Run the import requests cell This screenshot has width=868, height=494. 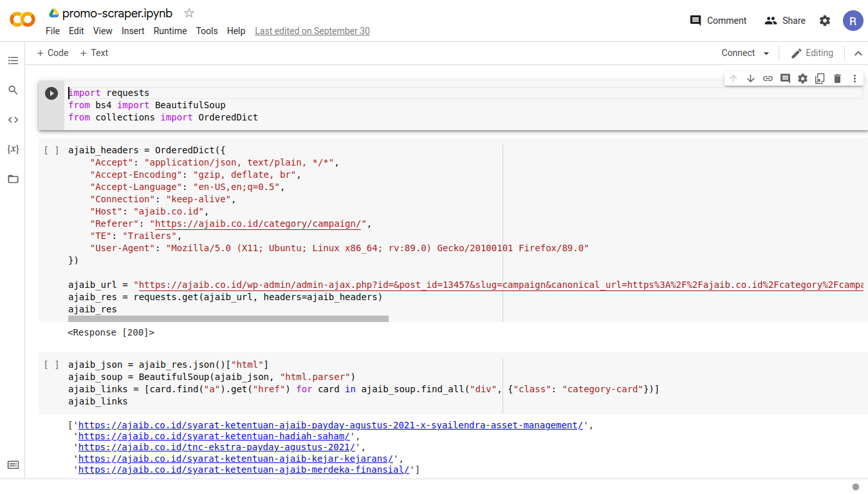pos(51,93)
